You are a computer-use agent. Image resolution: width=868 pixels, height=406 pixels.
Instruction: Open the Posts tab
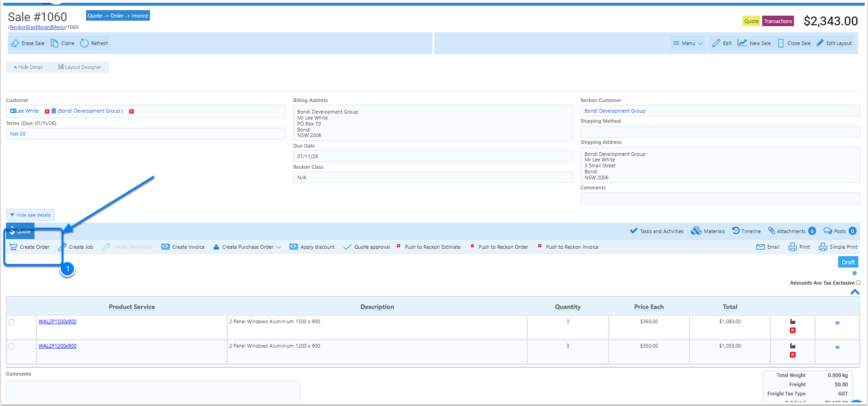point(840,231)
